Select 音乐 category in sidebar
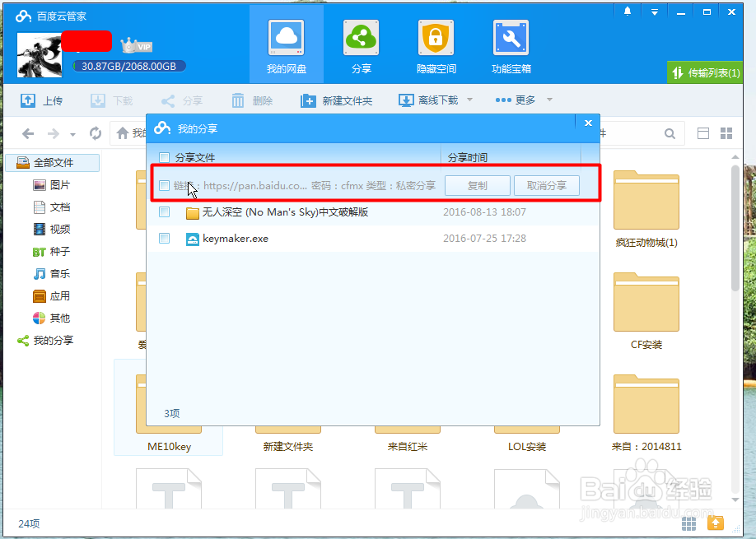 (52, 273)
